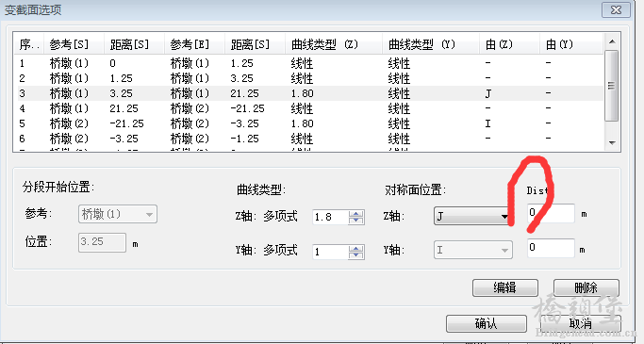Close the 变截面选项 dialog
This screenshot has width=644, height=344.
coord(616,9)
